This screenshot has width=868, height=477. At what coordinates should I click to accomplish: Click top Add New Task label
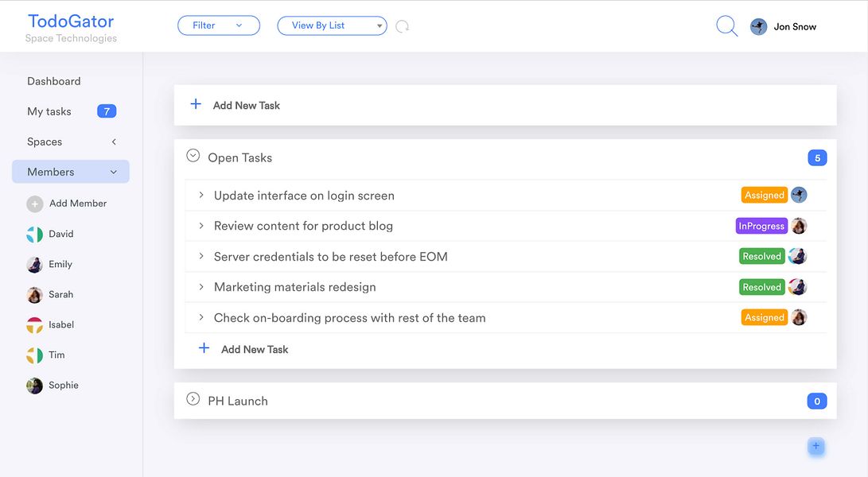coord(247,105)
